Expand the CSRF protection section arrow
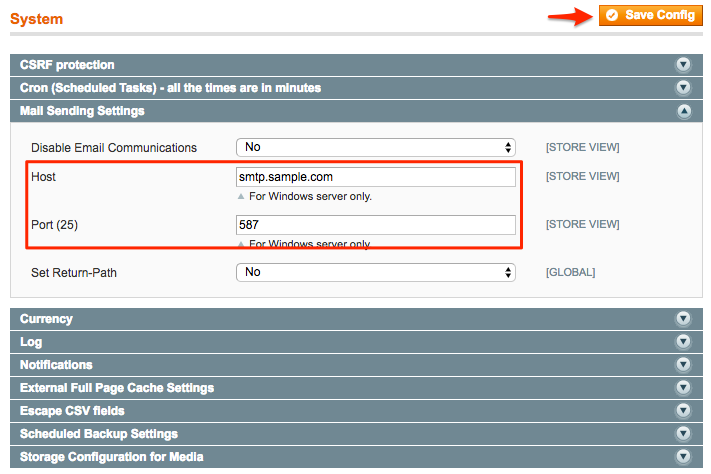Image resolution: width=711 pixels, height=474 pixels. (683, 65)
